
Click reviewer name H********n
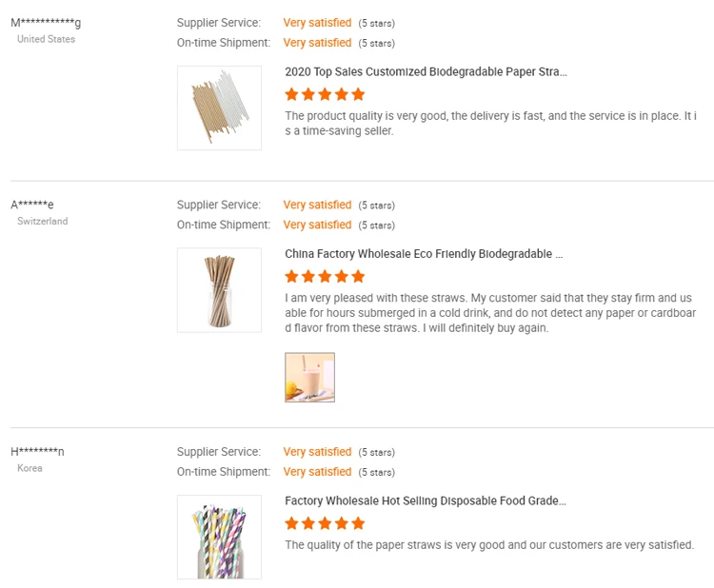[x=38, y=452]
